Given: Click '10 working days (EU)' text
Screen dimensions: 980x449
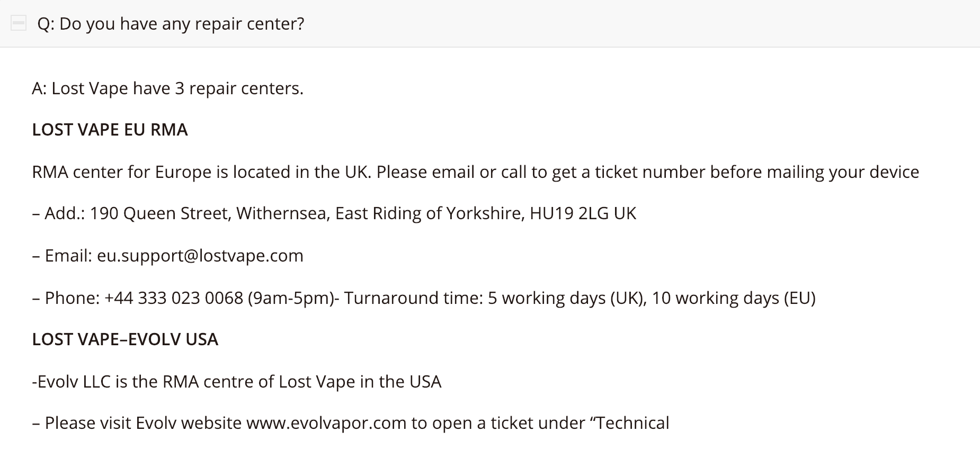Looking at the screenshot, I should click(734, 298).
